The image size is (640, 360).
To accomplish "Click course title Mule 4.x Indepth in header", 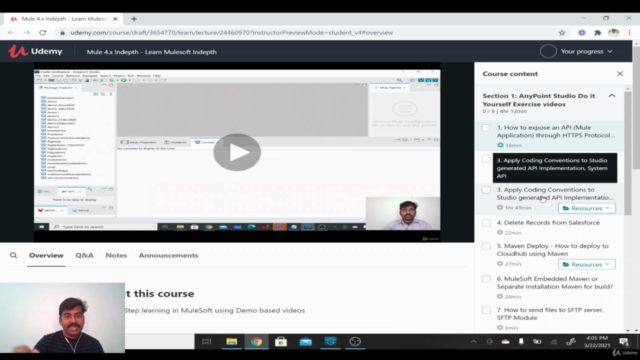I will pyautogui.click(x=151, y=52).
